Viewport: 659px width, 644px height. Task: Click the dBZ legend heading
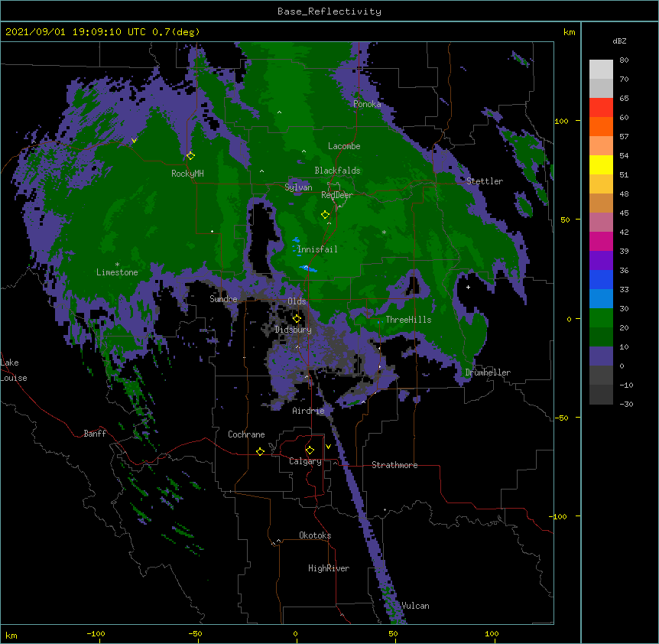(619, 41)
